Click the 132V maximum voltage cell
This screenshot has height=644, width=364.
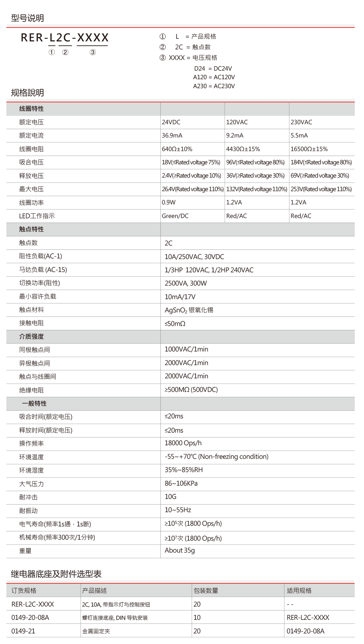[257, 189]
